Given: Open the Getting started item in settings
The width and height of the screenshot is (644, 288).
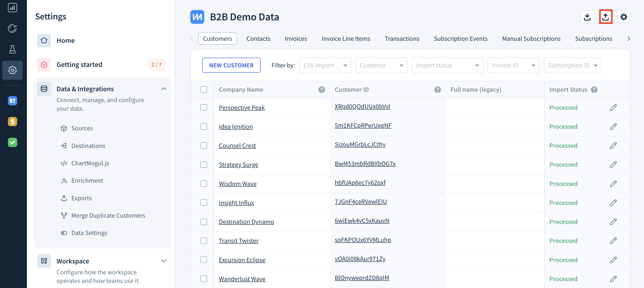Looking at the screenshot, I should point(102,65).
